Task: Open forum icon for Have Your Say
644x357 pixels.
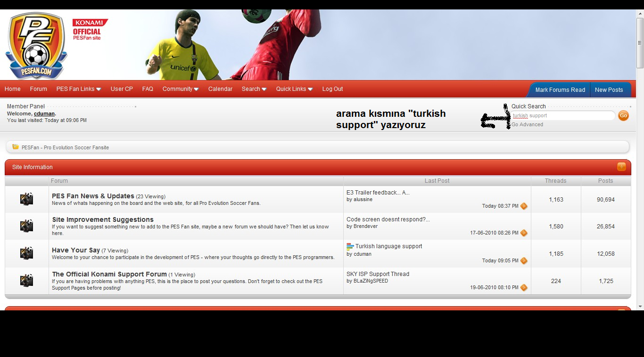Action: coord(27,253)
